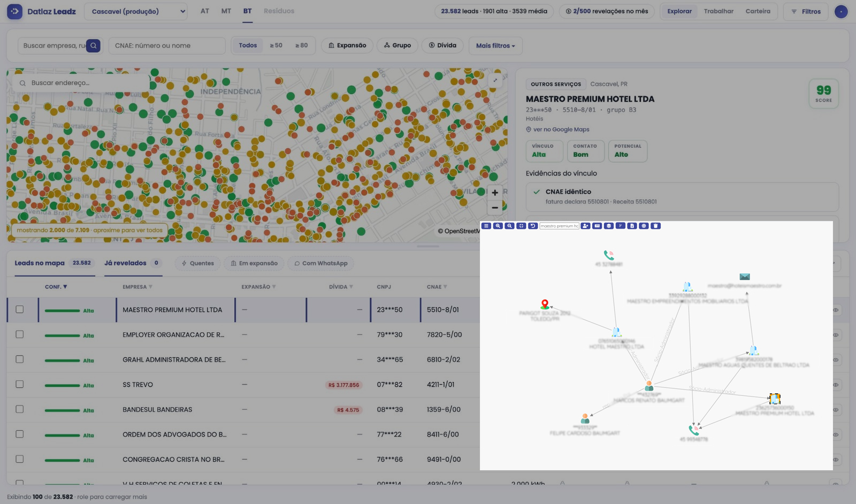Screen dimensions: 856x504
Task: Export the graph via the spreadsheet icon
Action: (632, 226)
